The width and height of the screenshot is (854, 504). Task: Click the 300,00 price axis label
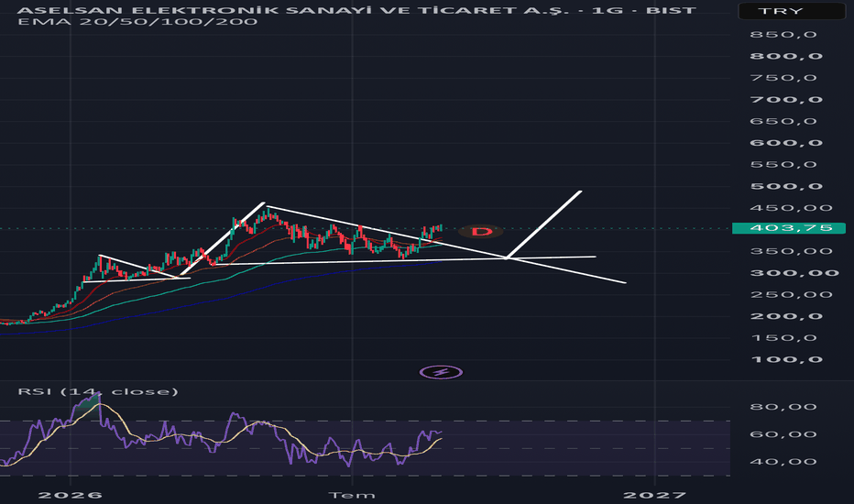[794, 273]
